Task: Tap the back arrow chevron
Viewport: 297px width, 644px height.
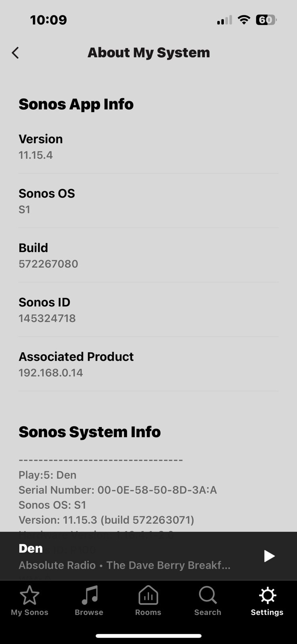Action: pos(15,53)
